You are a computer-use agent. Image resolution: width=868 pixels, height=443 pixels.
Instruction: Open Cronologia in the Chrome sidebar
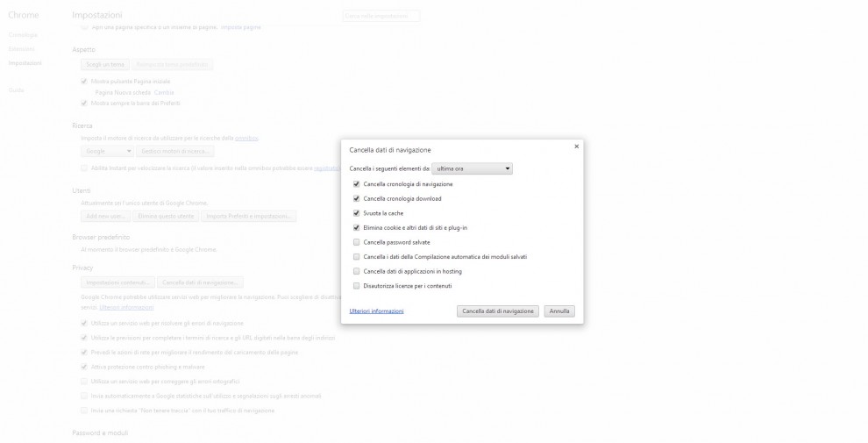[23, 35]
